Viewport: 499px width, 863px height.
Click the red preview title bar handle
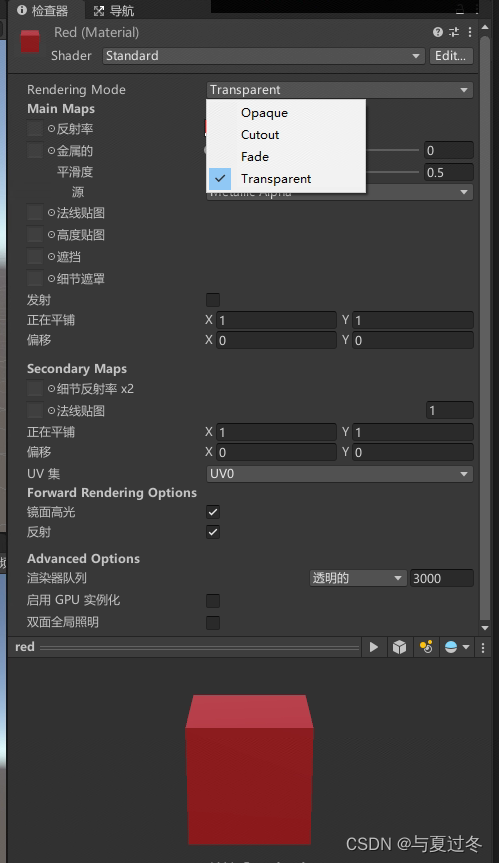coord(199,648)
